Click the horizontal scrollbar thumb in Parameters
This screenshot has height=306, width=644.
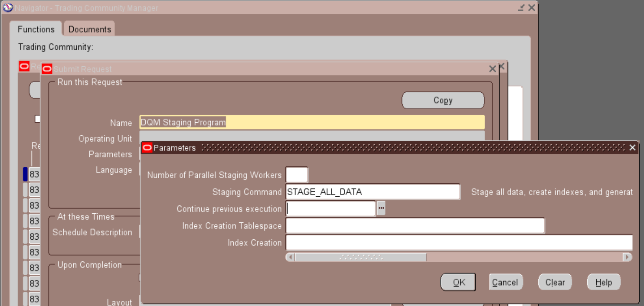pyautogui.click(x=361, y=257)
